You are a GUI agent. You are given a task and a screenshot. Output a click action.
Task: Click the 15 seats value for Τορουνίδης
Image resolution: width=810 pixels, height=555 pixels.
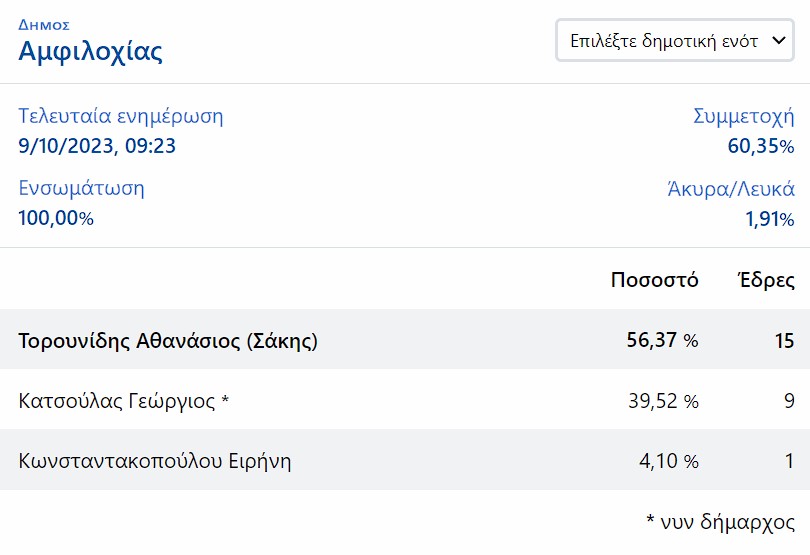784,341
